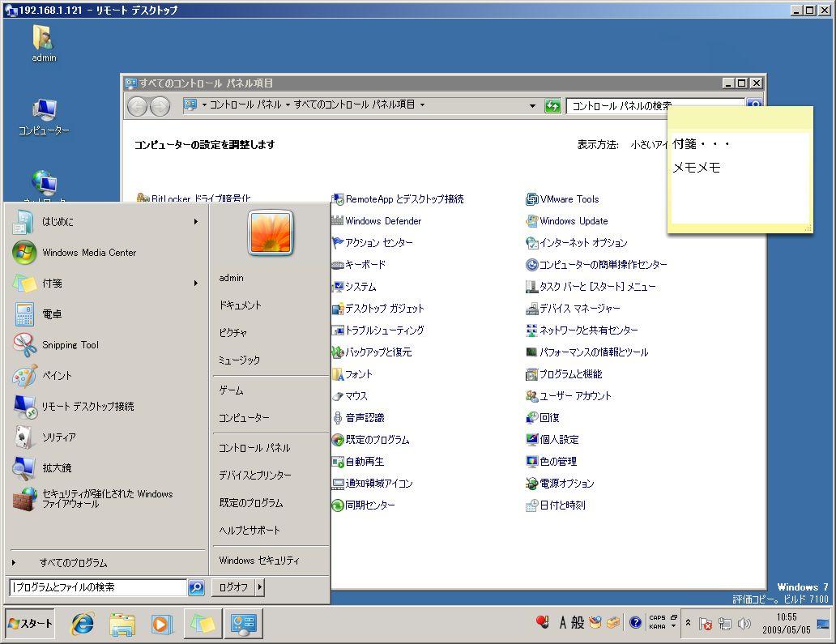Launch the 電卓 calculator icon
The height and width of the screenshot is (644, 836).
click(24, 314)
